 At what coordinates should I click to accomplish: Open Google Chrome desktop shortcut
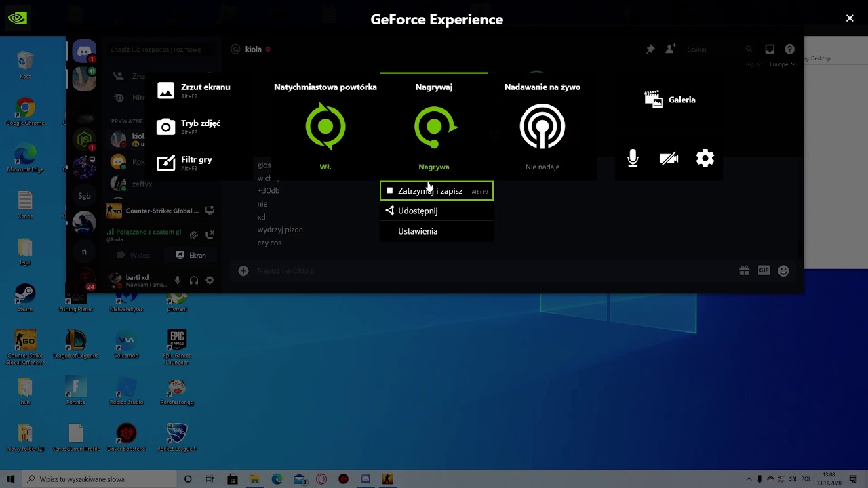pos(25,112)
